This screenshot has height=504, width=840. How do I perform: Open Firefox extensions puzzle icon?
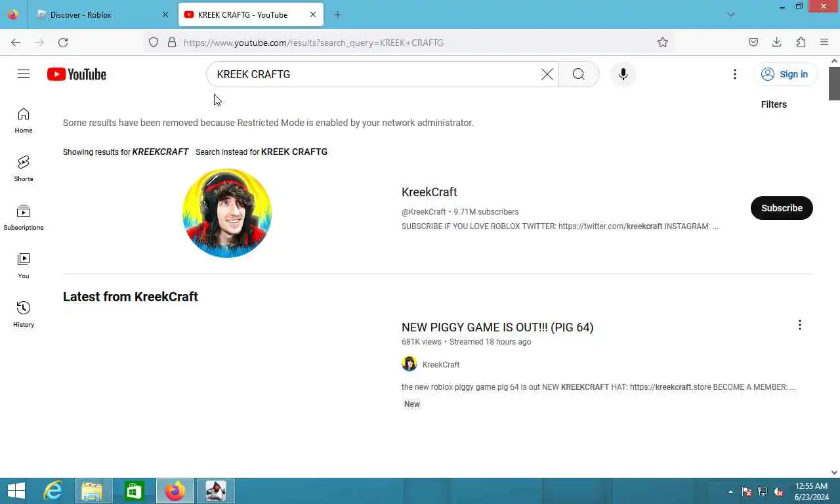(x=801, y=43)
